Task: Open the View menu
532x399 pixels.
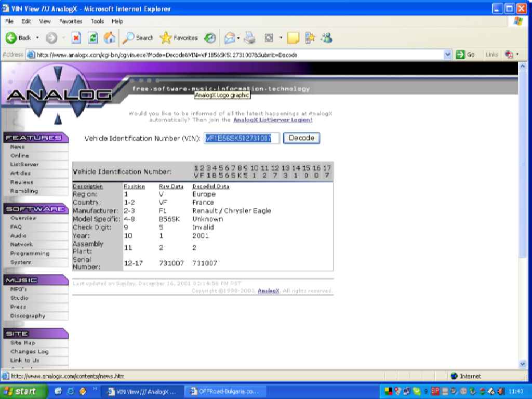Action: (45, 21)
